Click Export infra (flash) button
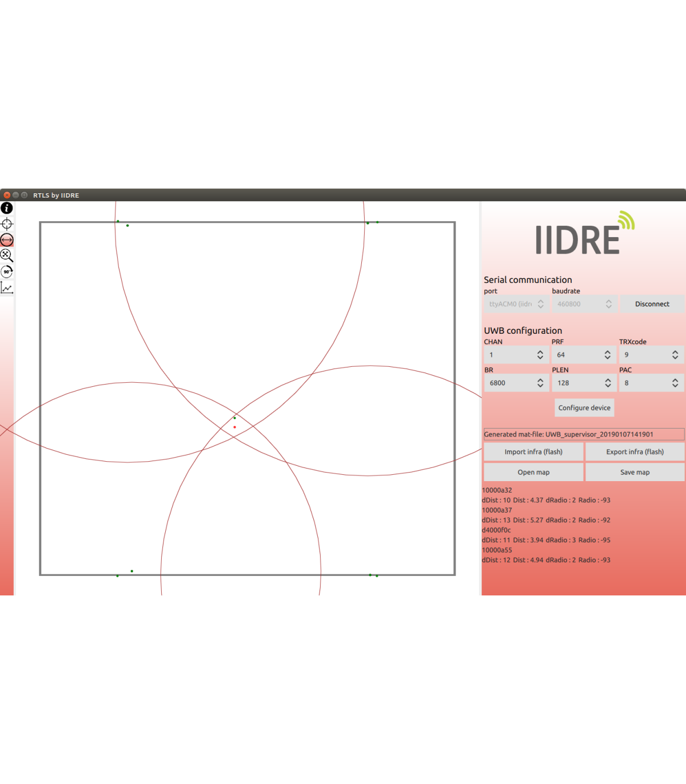686x784 pixels. pyautogui.click(x=635, y=452)
